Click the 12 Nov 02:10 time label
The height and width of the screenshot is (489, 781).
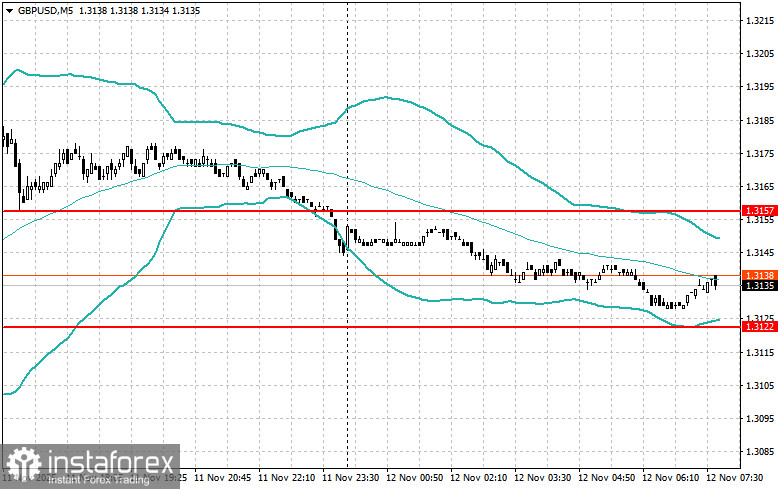pos(478,478)
